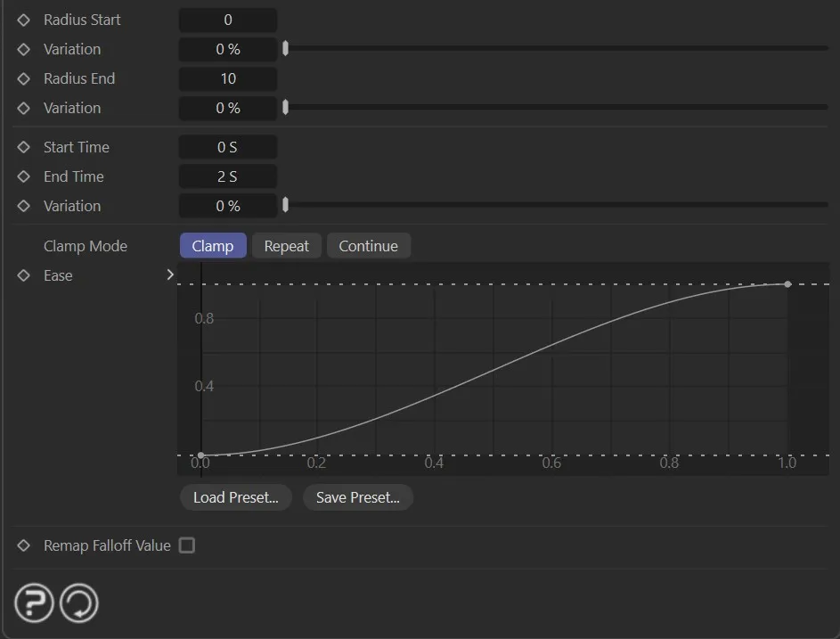The width and height of the screenshot is (840, 639).
Task: Expand the Ease curve arrow
Action: [x=170, y=275]
